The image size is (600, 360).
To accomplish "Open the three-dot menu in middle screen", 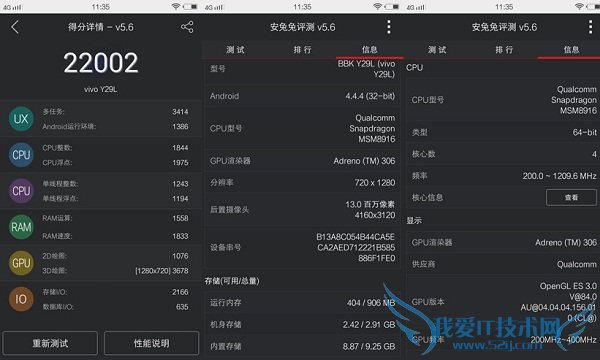I will pyautogui.click(x=389, y=27).
